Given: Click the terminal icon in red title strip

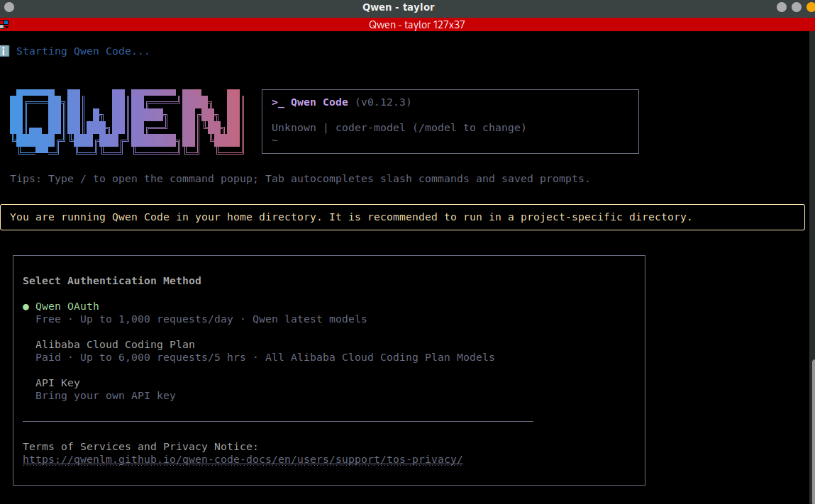Looking at the screenshot, I should (x=4, y=24).
